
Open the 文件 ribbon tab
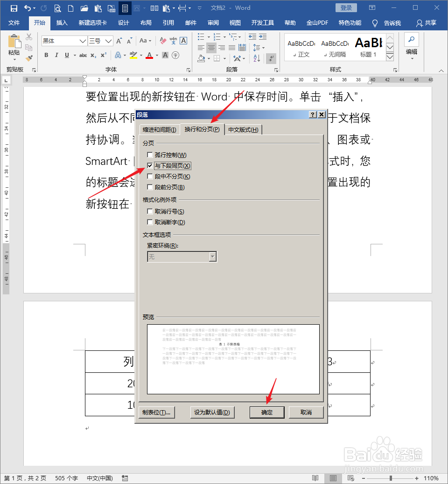pyautogui.click(x=14, y=23)
